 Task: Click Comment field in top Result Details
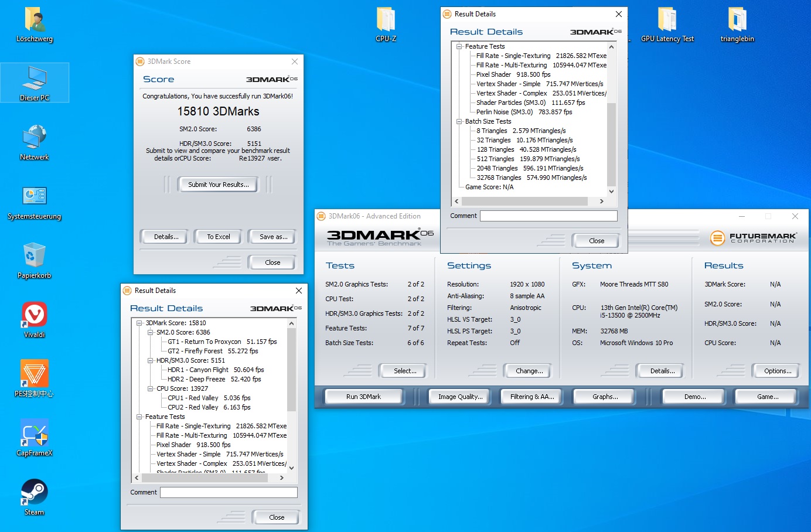pos(548,216)
